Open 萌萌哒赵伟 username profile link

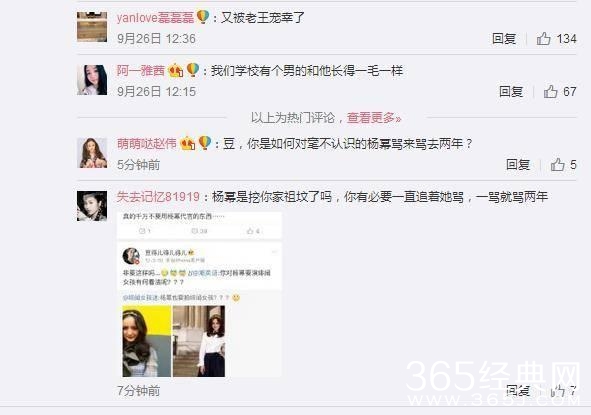tap(147, 144)
